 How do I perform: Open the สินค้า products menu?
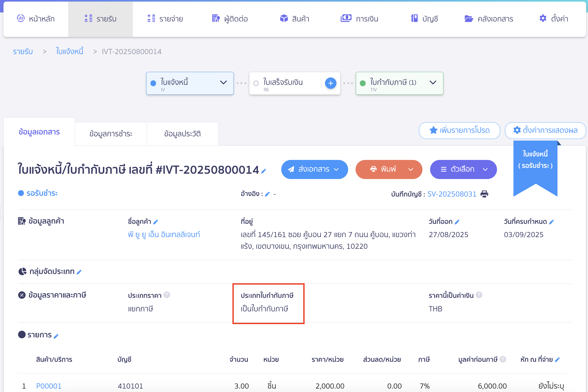(x=295, y=19)
